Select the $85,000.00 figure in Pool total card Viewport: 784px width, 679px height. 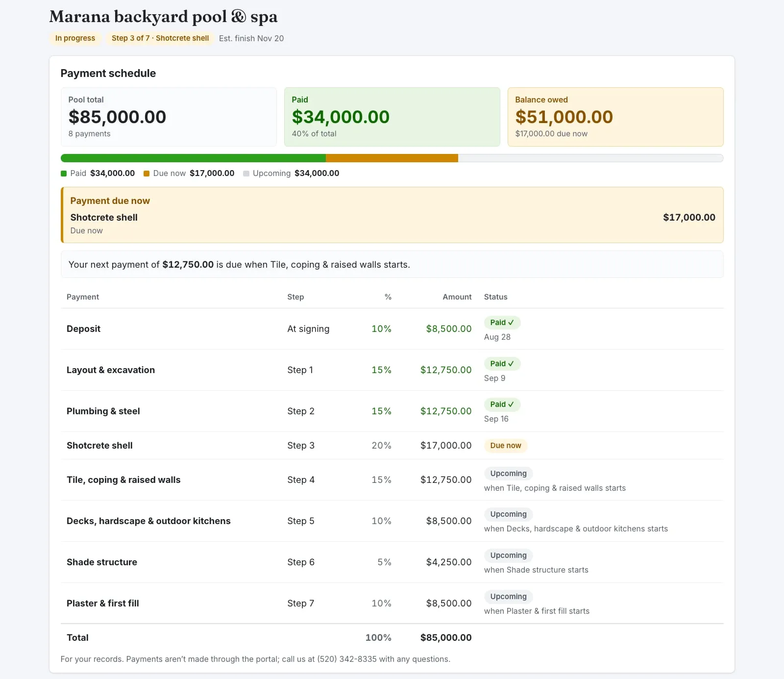click(x=117, y=117)
